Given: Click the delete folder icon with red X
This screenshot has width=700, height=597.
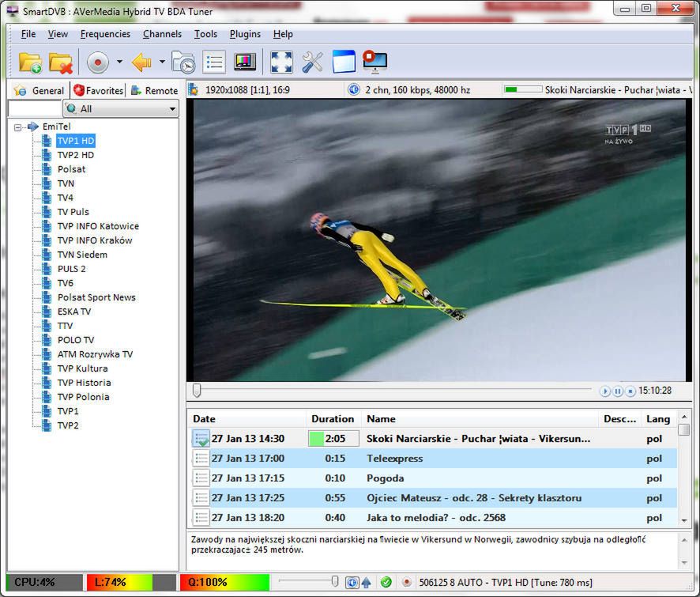Looking at the screenshot, I should click(60, 62).
